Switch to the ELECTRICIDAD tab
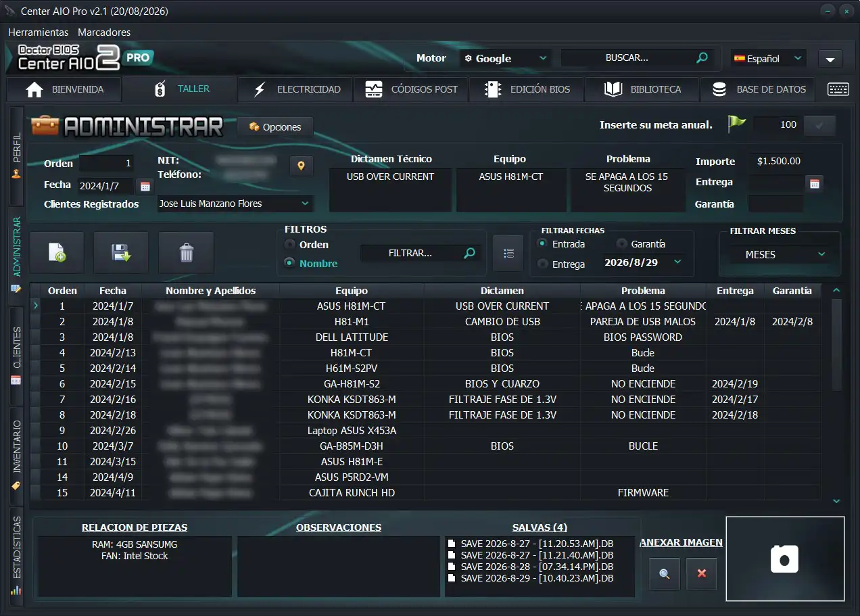Viewport: 860px width, 616px height. tap(296, 89)
